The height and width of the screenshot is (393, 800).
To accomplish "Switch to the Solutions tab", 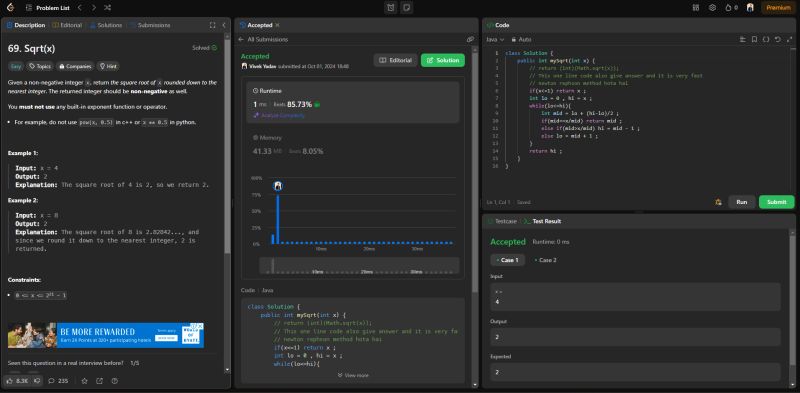I will click(x=106, y=25).
